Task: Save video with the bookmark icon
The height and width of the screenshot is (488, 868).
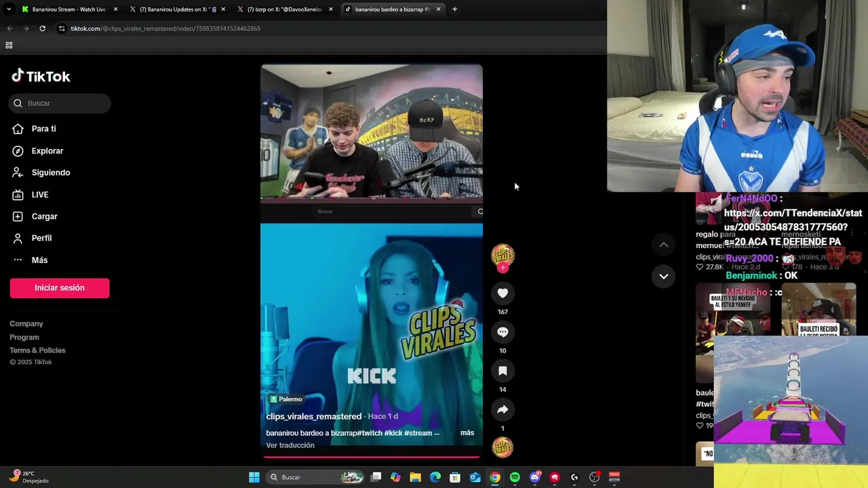Action: coord(502,371)
